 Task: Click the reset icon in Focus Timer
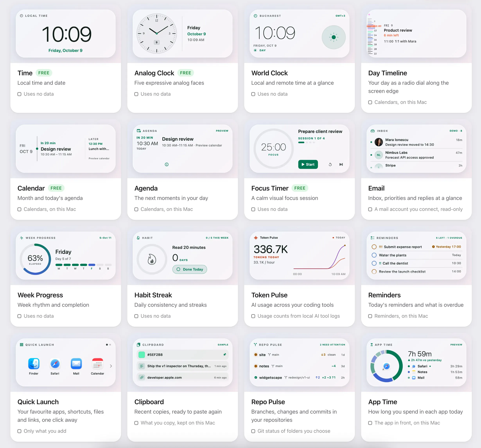pyautogui.click(x=330, y=165)
